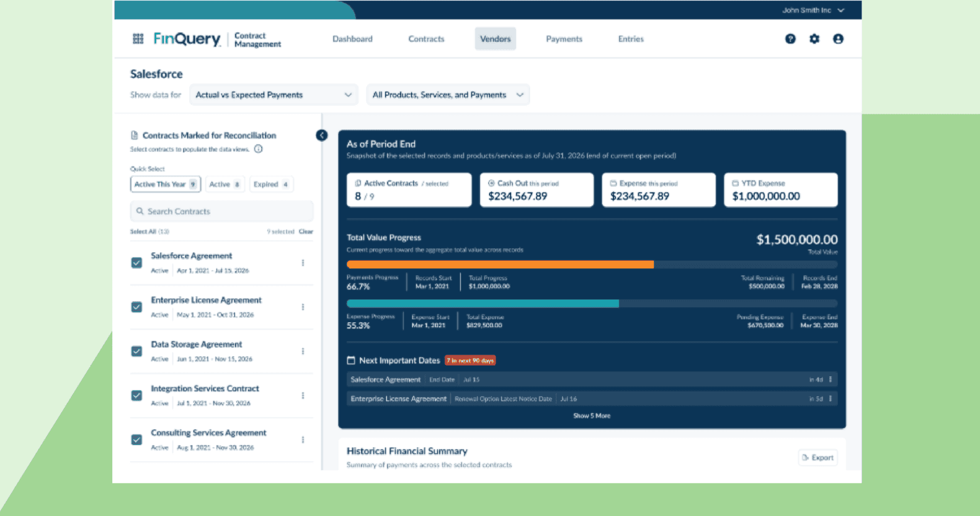The width and height of the screenshot is (980, 516).
Task: Click the teal expense progress bar
Action: click(483, 304)
